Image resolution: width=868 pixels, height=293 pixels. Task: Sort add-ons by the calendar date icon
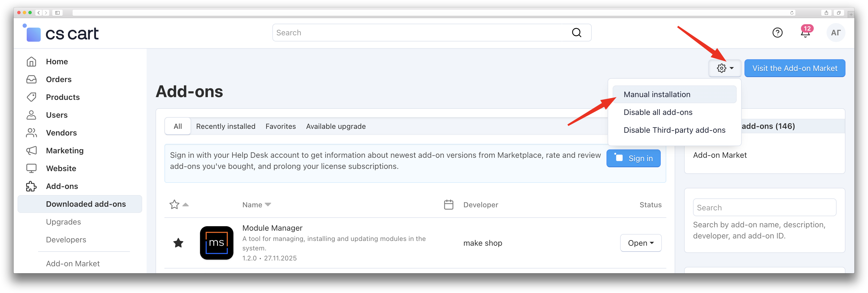448,205
